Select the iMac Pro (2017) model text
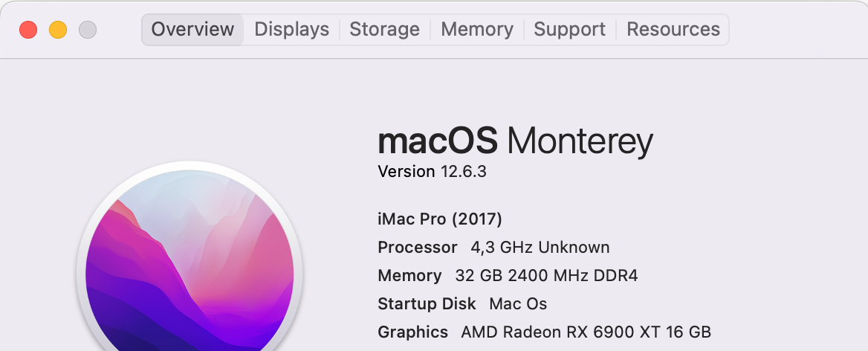The height and width of the screenshot is (351, 868). click(440, 219)
